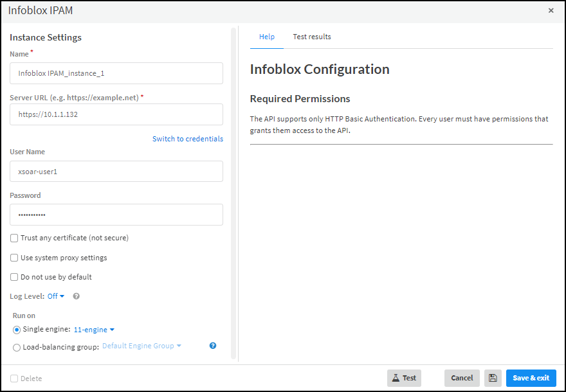Open the Log Level Off dropdown
This screenshot has height=392, width=566.
[x=56, y=296]
